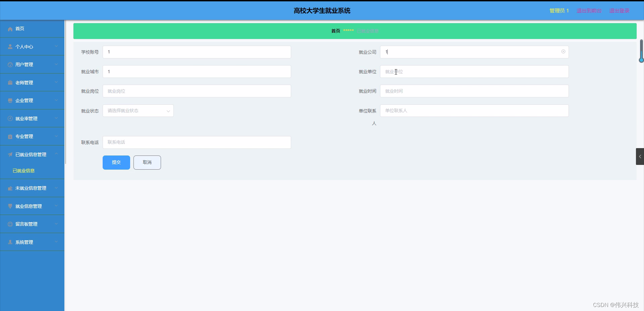Click 退出登录 to log out
This screenshot has width=644, height=311.
click(620, 10)
